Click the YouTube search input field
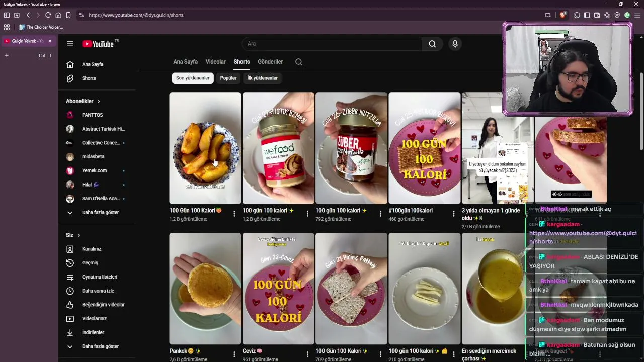The height and width of the screenshot is (362, 644). (x=332, y=44)
